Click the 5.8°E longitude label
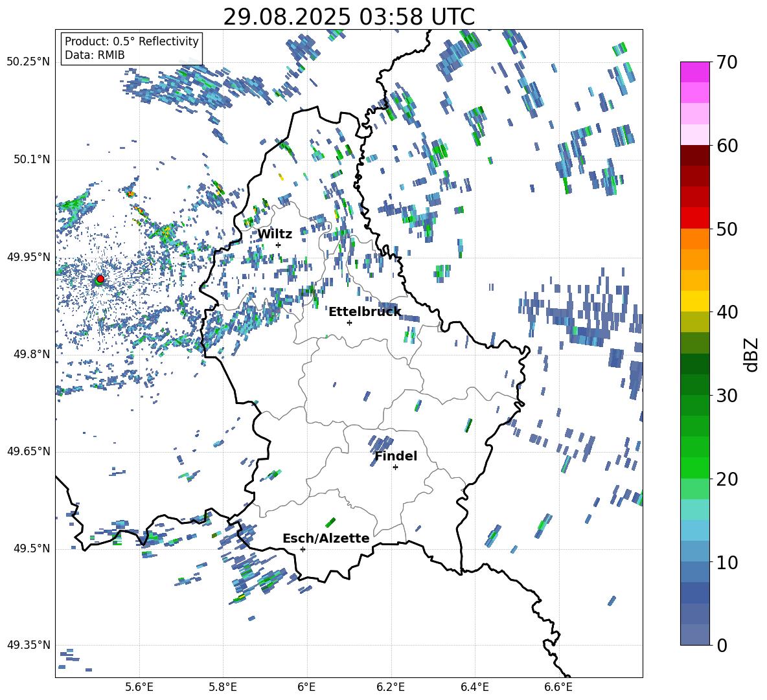The height and width of the screenshot is (700, 767). [223, 687]
